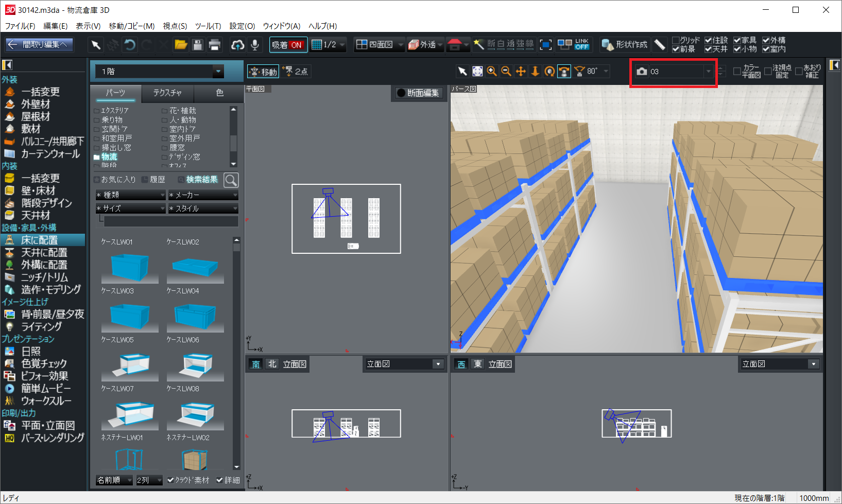Open the 四面図 view layout dropdown
842x504 pixels.
pos(401,45)
